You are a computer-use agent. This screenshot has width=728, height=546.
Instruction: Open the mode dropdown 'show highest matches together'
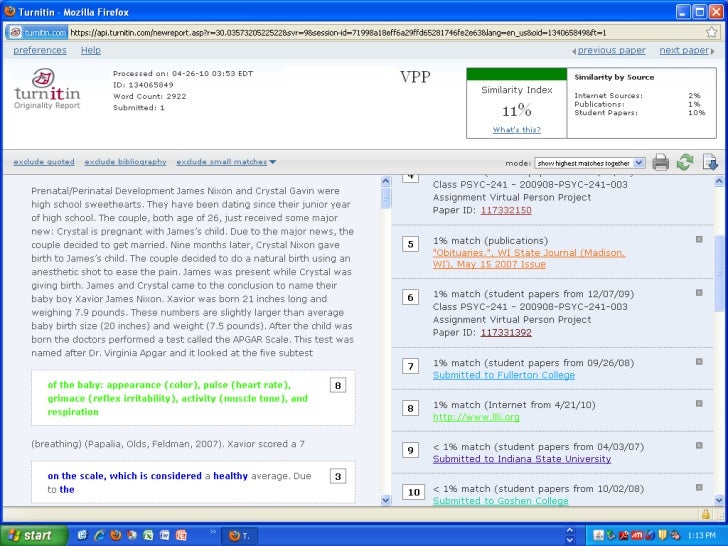[589, 163]
